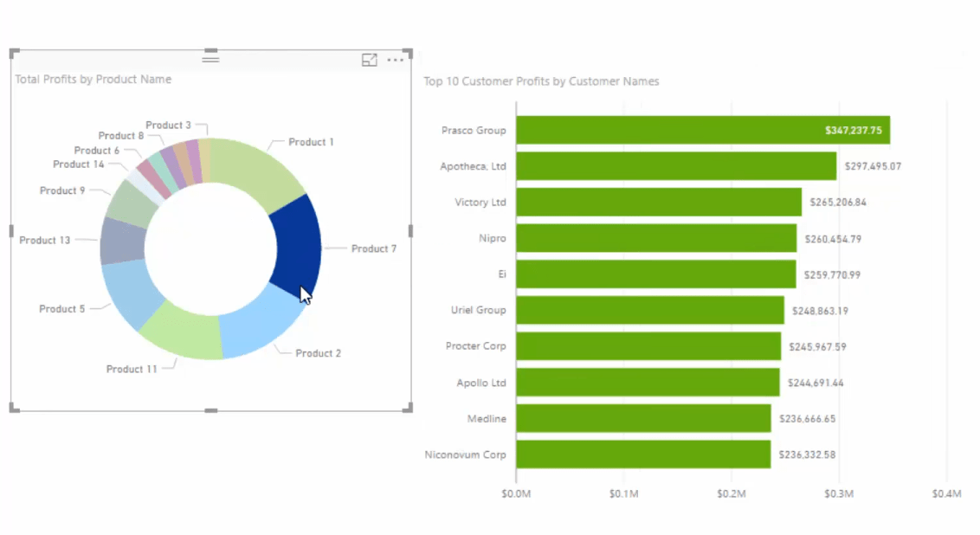Click the Product 7 label
This screenshot has width=980, height=535.
[374, 248]
